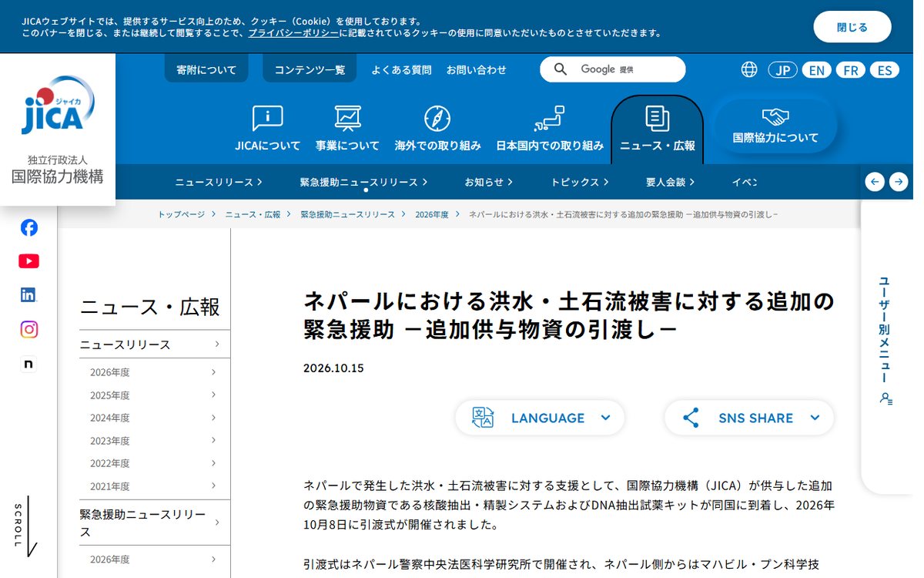Open 事業について main menu

point(348,129)
